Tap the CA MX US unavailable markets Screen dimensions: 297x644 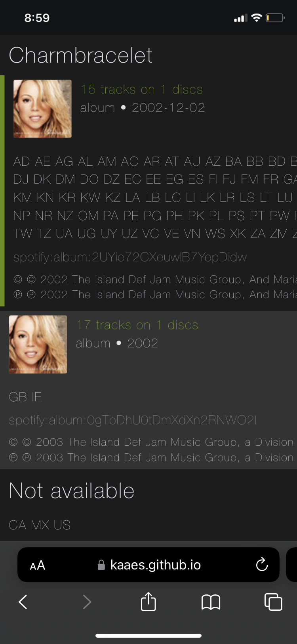tap(40, 525)
